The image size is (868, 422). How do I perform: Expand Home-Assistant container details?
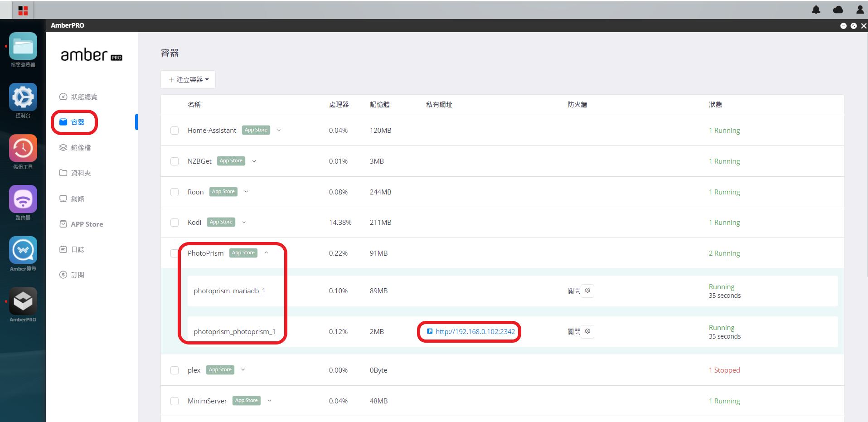[279, 131]
